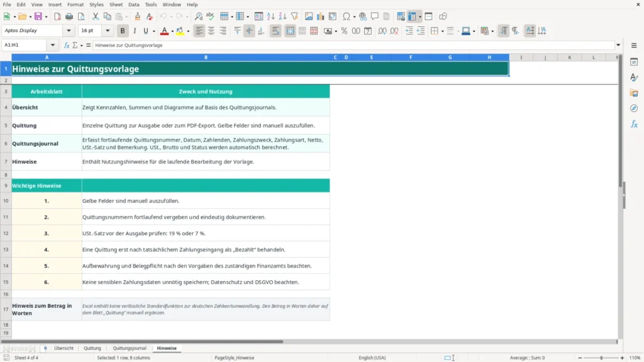Image resolution: width=644 pixels, height=362 pixels.
Task: Open Find & Replace magnifier icon
Action: (x=198, y=16)
